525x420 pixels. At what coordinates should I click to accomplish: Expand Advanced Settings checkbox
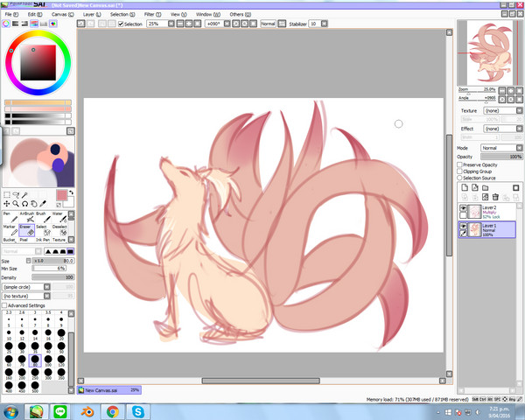point(5,304)
